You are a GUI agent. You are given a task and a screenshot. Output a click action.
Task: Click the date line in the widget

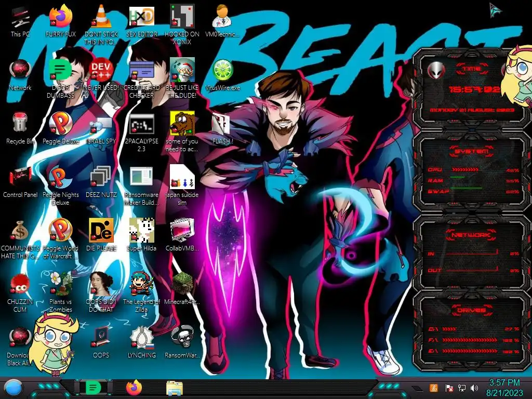pyautogui.click(x=472, y=110)
